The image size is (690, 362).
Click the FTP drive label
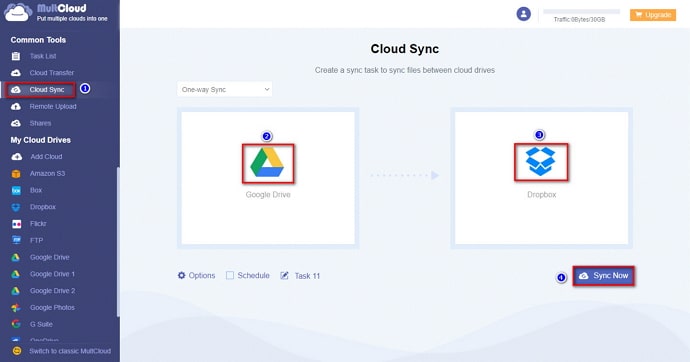tap(36, 241)
